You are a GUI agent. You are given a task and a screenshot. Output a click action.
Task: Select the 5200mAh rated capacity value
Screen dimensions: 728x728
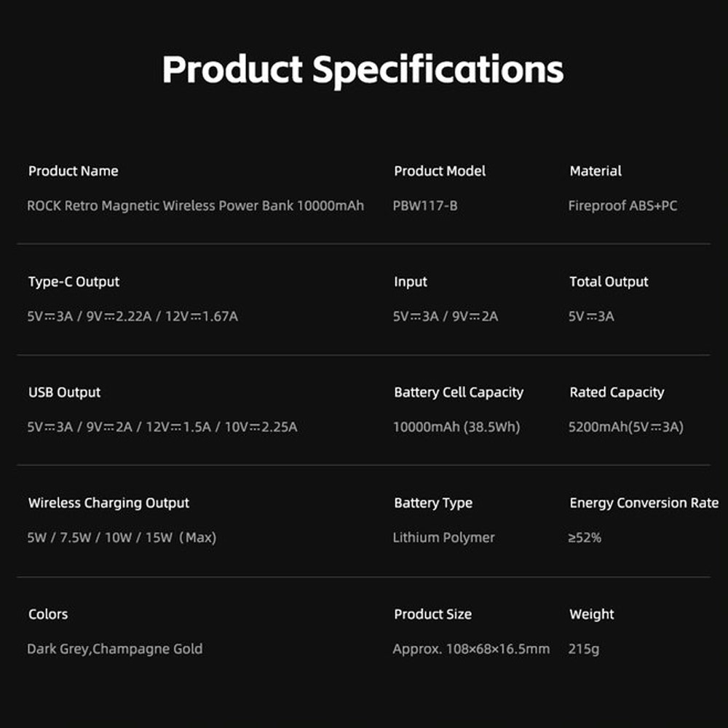pos(625,427)
